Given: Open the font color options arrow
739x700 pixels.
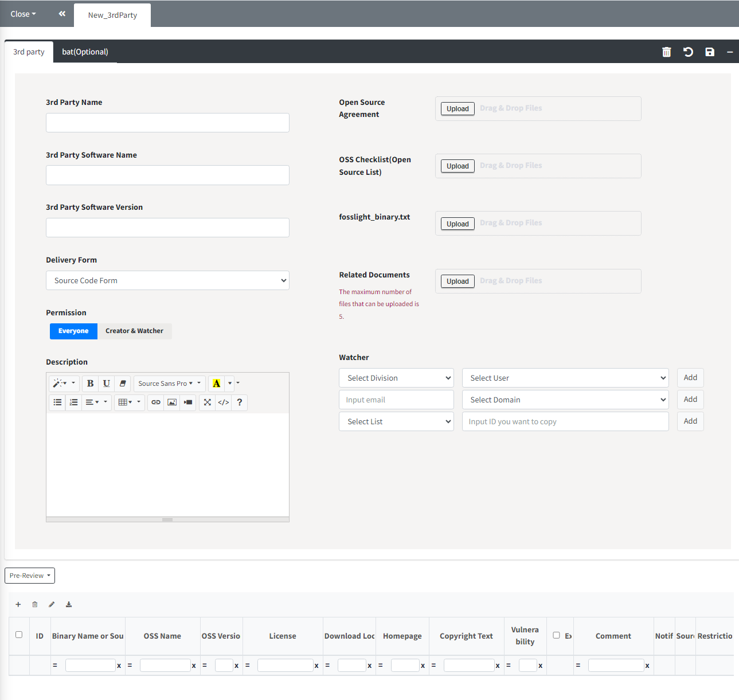Looking at the screenshot, I should coord(230,384).
